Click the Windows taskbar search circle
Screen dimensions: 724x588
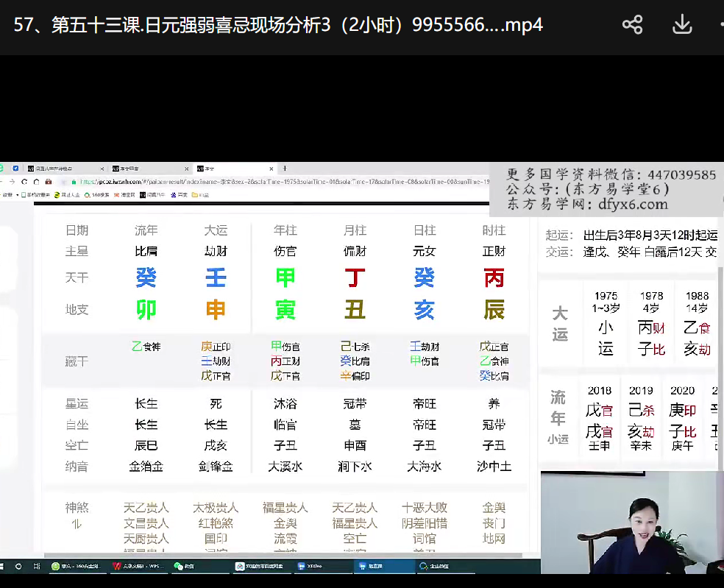pyautogui.click(x=20, y=566)
